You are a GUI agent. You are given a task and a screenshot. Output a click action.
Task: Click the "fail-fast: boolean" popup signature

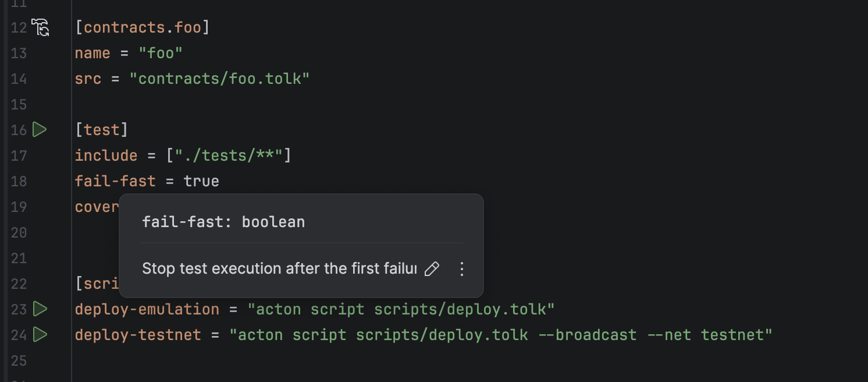click(x=223, y=222)
